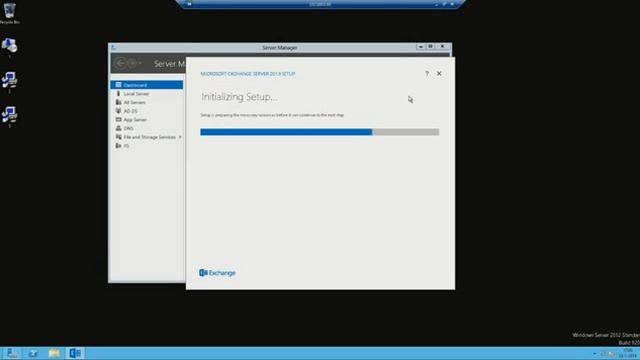Switch to Exchange setup taskbar button
The width and height of the screenshot is (640, 360).
point(75,353)
